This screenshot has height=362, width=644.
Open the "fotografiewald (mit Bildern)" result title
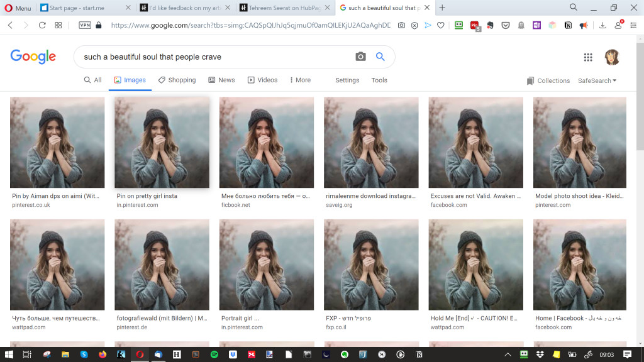pos(162,318)
